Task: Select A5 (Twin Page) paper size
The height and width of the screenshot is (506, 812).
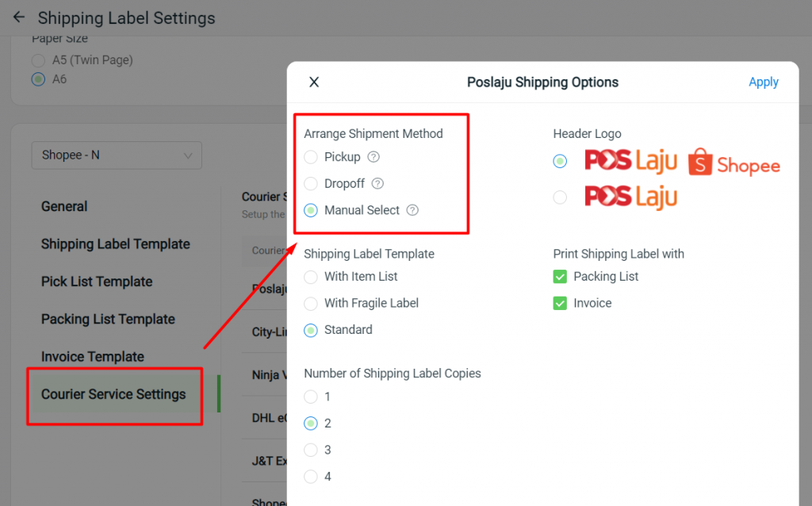Action: pos(38,60)
